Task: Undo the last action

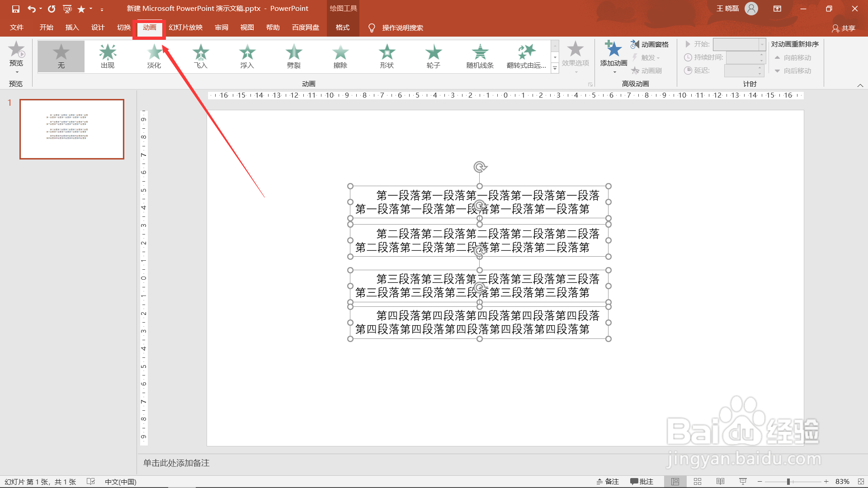Action: tap(31, 9)
